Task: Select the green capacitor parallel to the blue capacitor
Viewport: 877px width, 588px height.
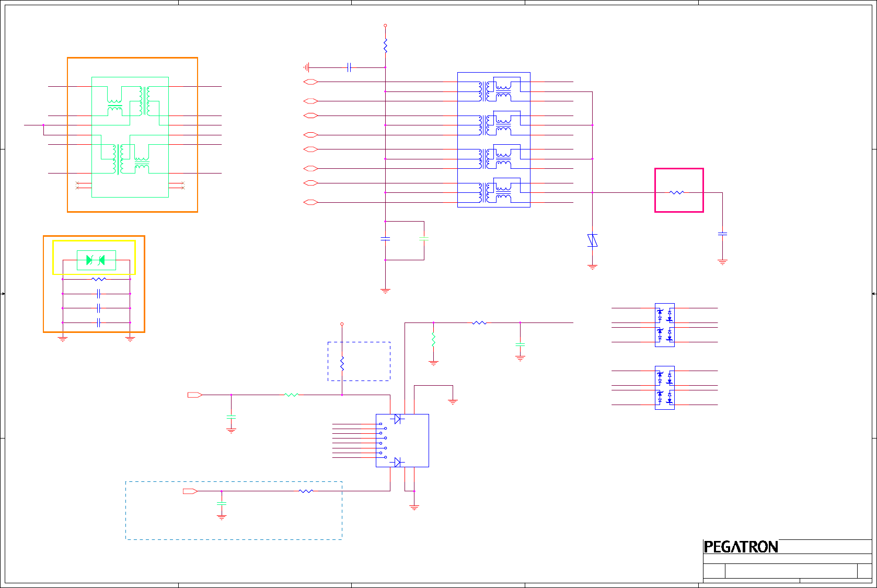Action: click(x=424, y=238)
